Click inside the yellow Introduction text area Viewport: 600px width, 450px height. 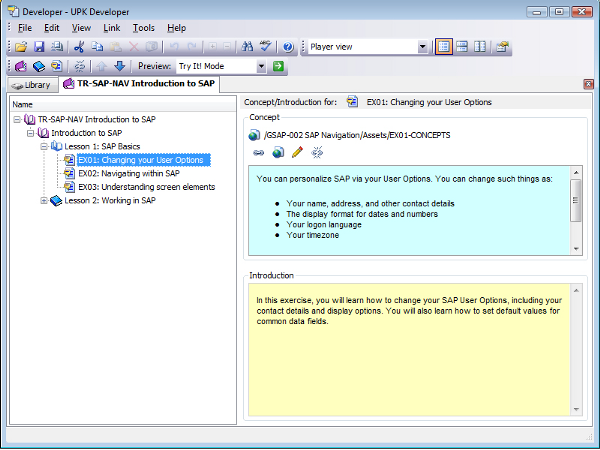409,350
